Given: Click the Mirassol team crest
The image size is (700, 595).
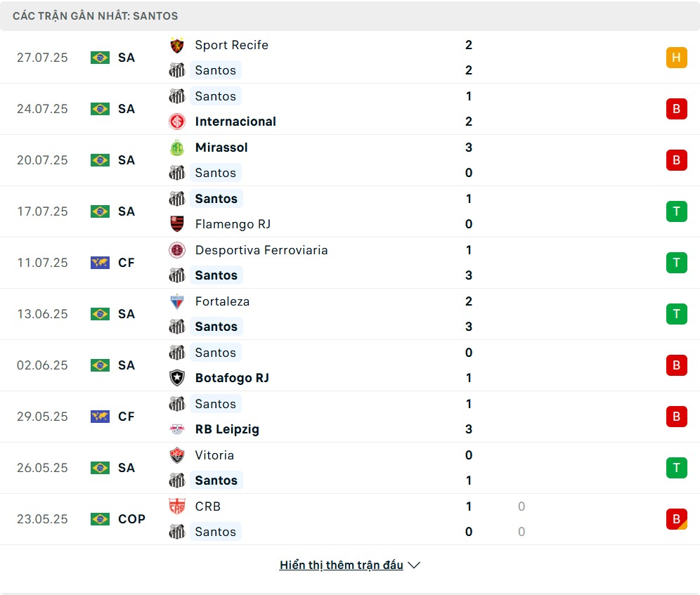Looking at the screenshot, I should pos(177,148).
